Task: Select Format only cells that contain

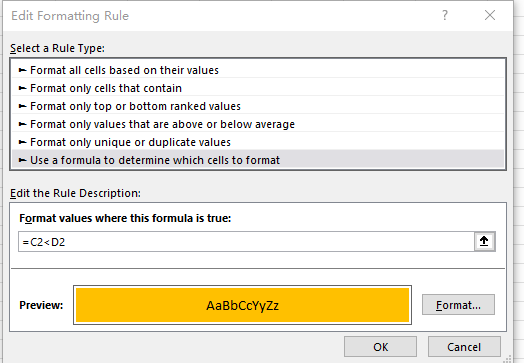Action: tap(258, 88)
